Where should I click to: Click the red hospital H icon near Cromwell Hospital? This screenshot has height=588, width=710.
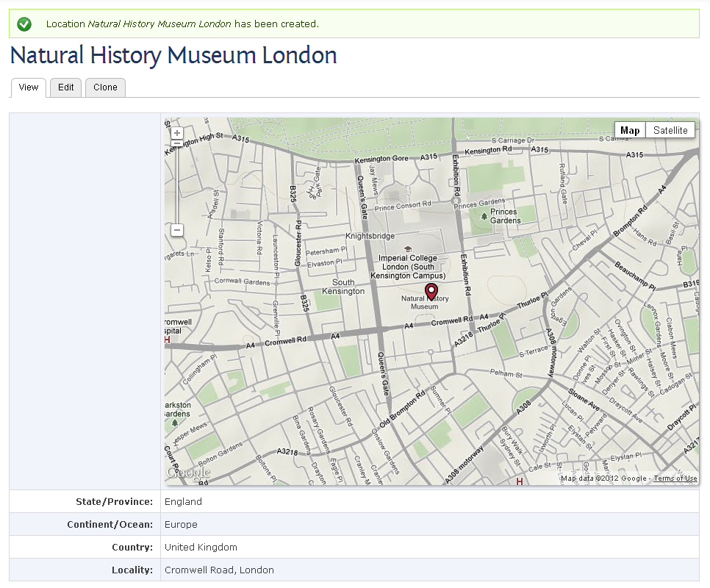(167, 340)
